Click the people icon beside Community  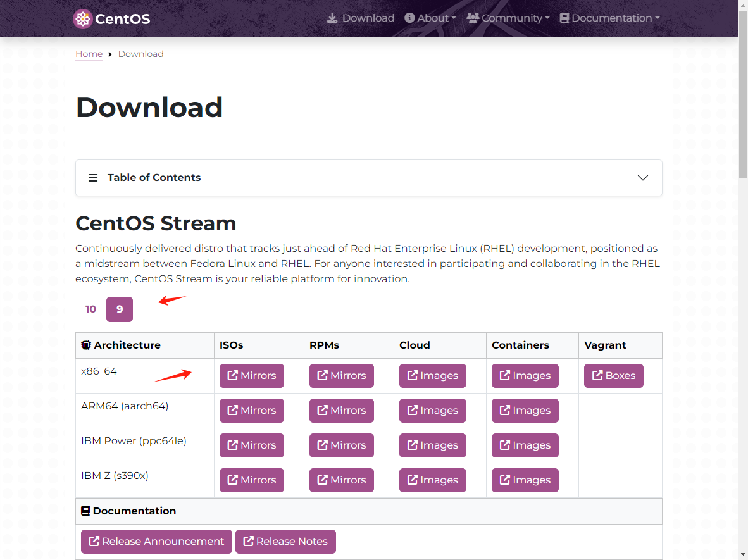473,18
